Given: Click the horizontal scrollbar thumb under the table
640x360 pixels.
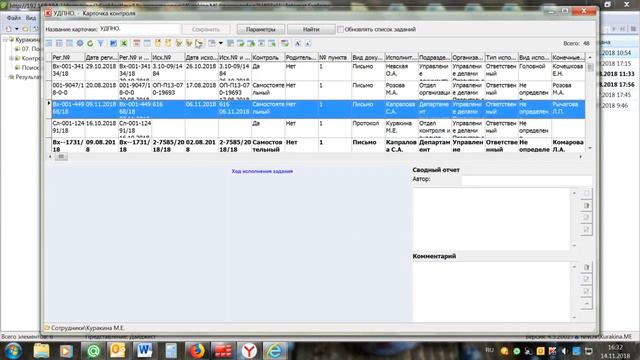Looking at the screenshot, I should [61, 157].
